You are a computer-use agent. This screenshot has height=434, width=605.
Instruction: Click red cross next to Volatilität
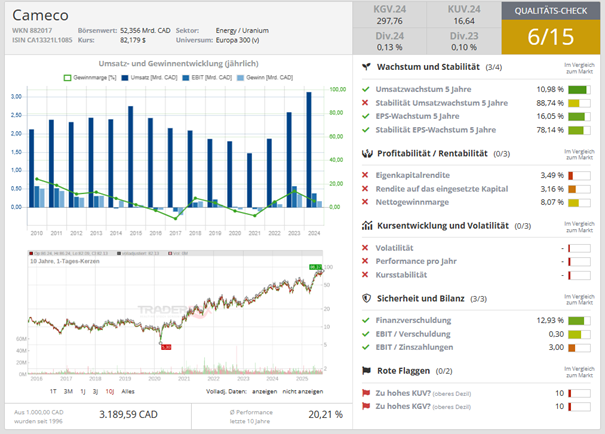[x=365, y=248]
